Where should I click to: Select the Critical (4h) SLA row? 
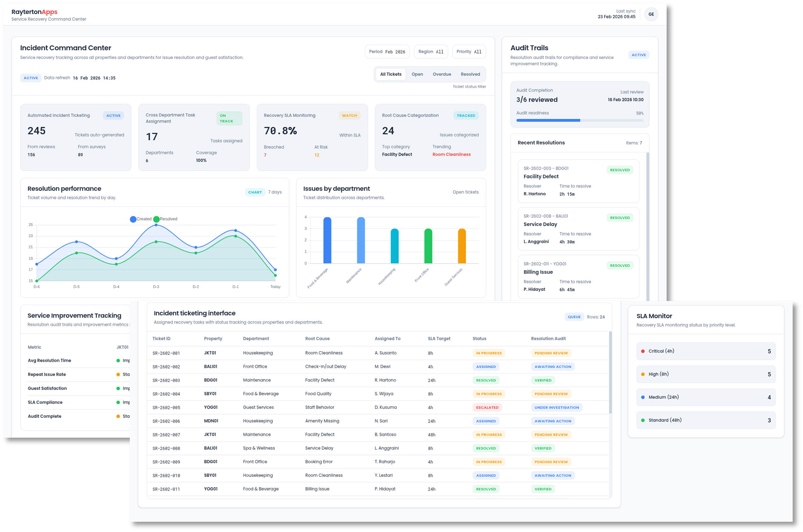click(x=705, y=351)
